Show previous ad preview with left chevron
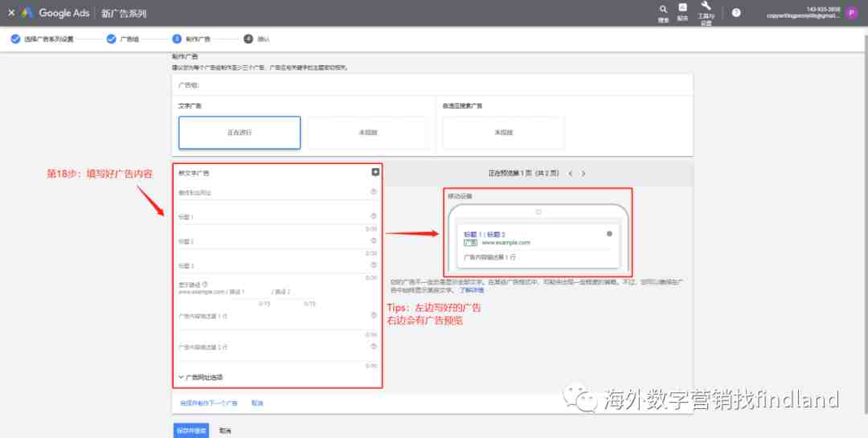The image size is (868, 438). (x=570, y=174)
